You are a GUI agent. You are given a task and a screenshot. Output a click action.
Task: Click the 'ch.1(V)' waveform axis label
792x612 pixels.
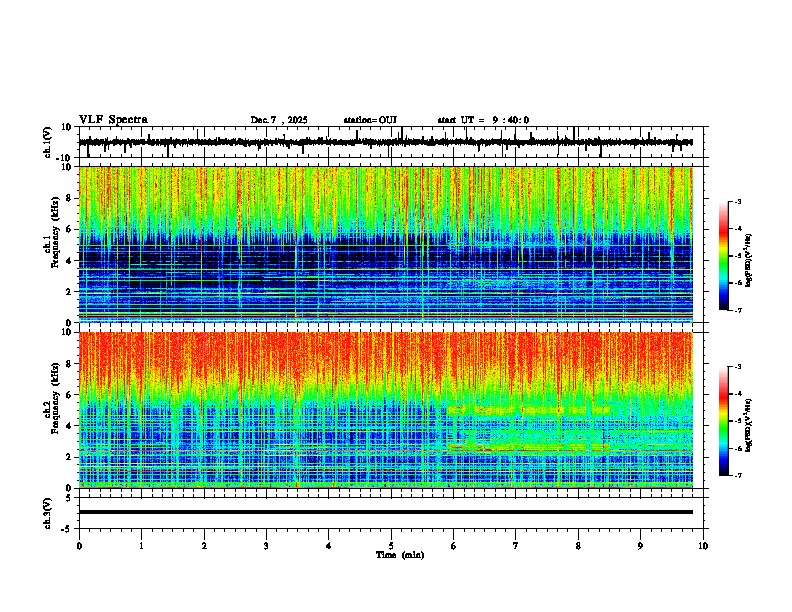point(48,142)
